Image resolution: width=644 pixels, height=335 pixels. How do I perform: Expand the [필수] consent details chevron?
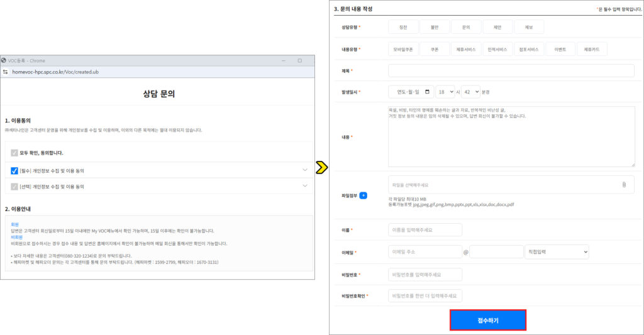[x=305, y=170]
